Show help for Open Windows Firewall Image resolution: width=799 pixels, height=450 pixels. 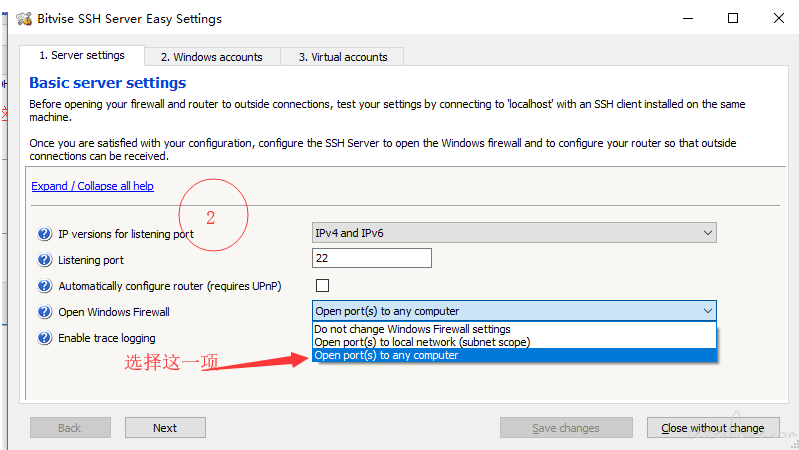(x=44, y=311)
